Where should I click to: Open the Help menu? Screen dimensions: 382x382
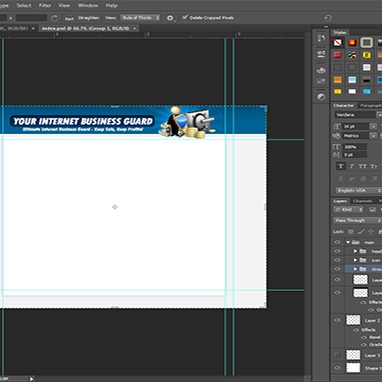111,5
